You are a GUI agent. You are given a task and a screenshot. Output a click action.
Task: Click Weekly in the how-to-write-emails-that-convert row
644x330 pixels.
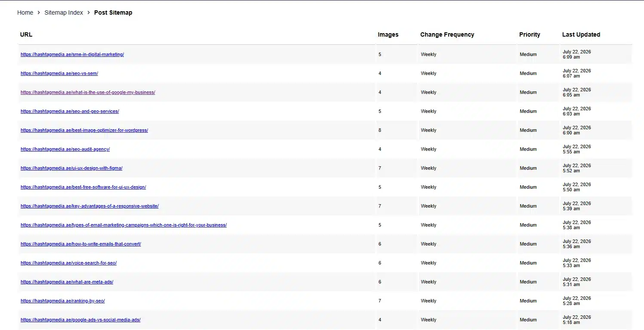(x=428, y=244)
